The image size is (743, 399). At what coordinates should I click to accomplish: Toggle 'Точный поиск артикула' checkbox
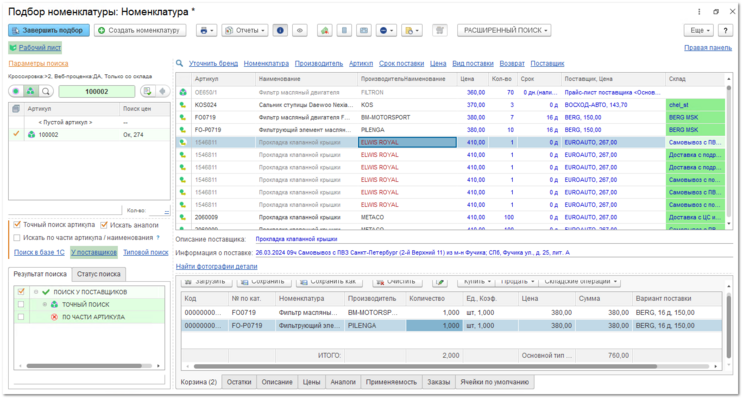[17, 225]
